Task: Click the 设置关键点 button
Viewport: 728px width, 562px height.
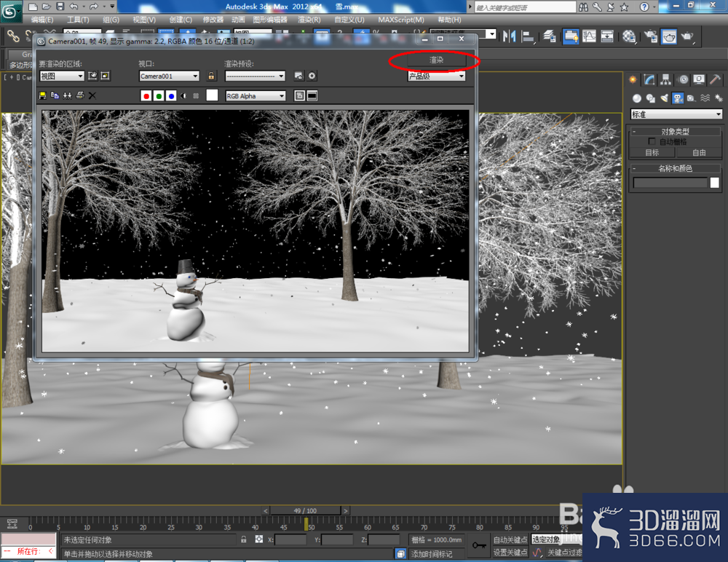Action: coord(510,553)
